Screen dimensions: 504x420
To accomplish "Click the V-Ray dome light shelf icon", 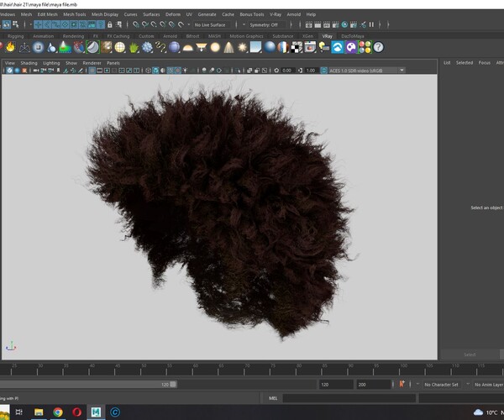I will (187, 47).
